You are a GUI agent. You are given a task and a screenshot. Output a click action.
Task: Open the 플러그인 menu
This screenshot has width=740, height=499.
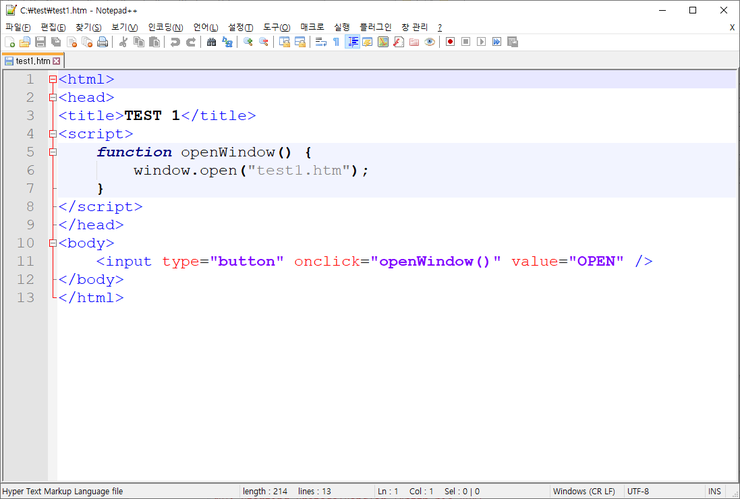[x=375, y=27]
